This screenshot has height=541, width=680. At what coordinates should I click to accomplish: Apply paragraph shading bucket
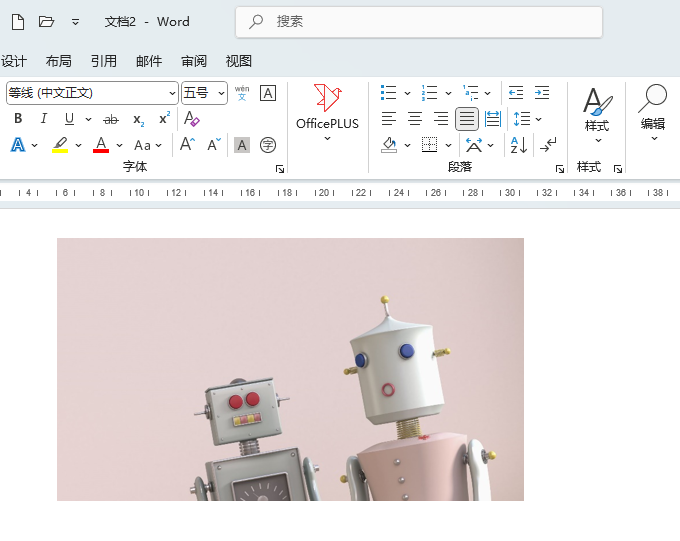pos(389,145)
